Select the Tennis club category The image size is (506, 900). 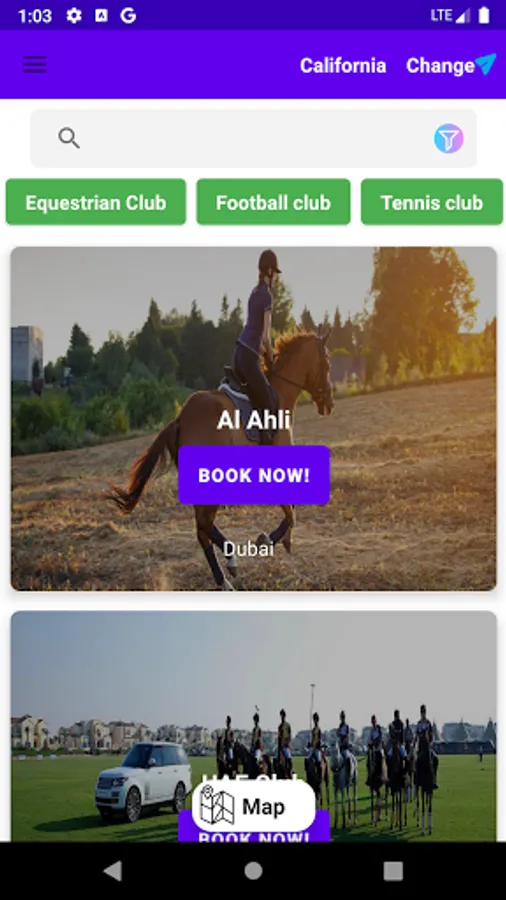pos(432,202)
